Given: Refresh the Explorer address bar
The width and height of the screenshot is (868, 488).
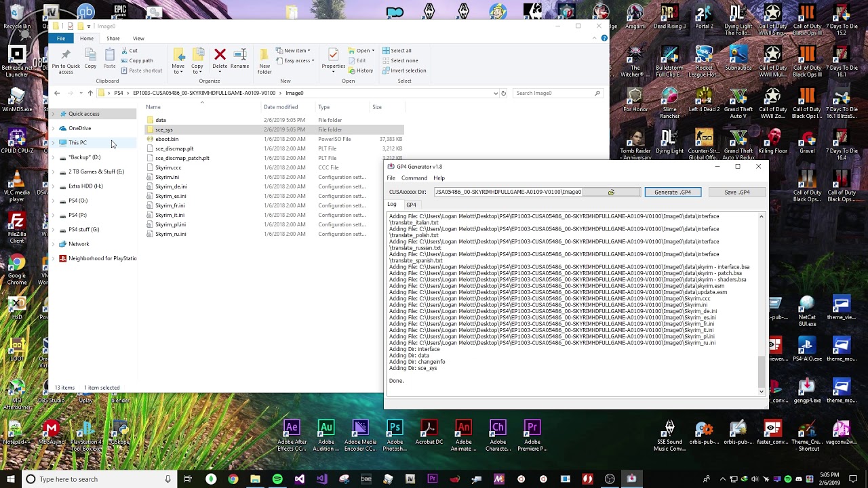Looking at the screenshot, I should coord(503,93).
